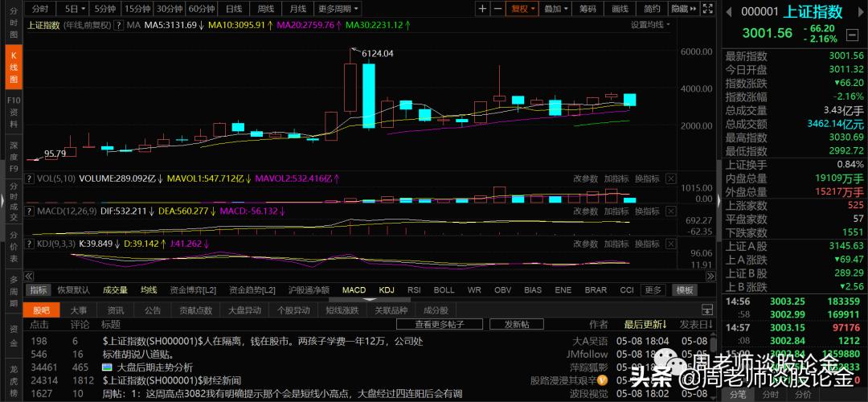Image resolution: width=868 pixels, height=402 pixels.
Task: Go to previous stock with left arrow
Action: (728, 10)
